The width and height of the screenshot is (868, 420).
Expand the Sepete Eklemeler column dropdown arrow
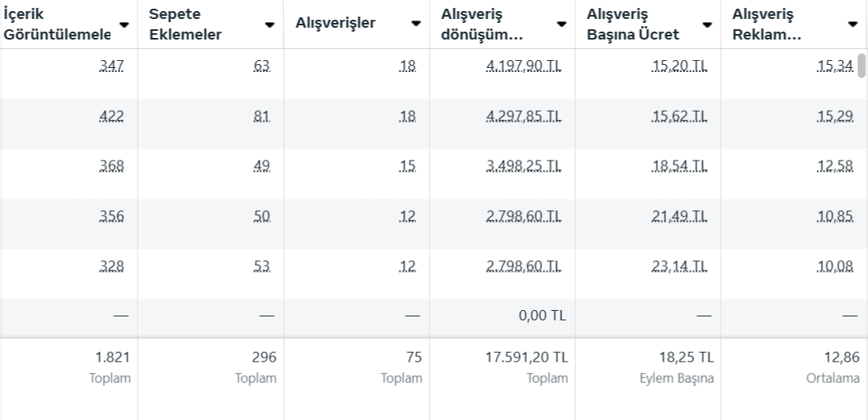coord(270,25)
